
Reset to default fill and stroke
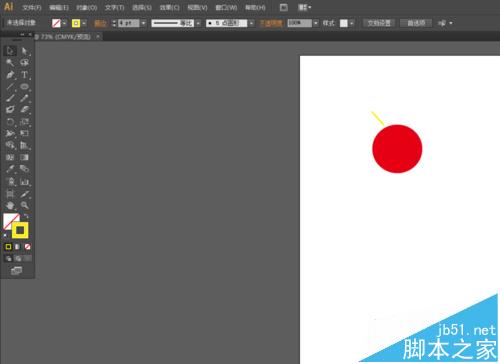5,235
